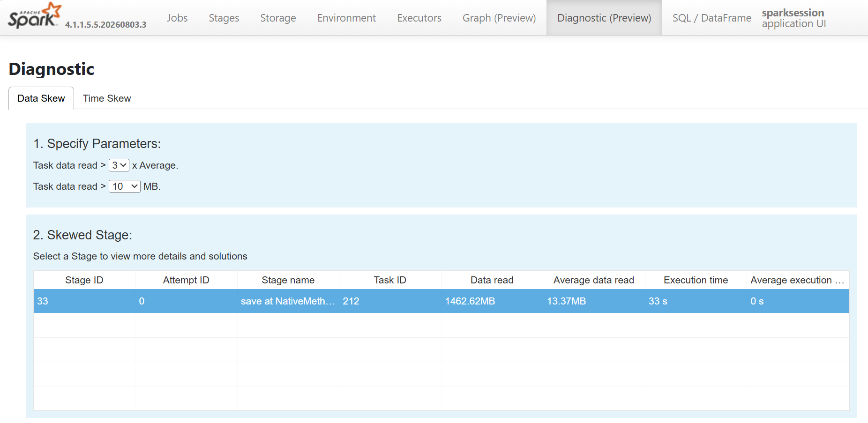Open the x Average multiplier dropdown
The height and width of the screenshot is (423, 868).
click(x=119, y=165)
